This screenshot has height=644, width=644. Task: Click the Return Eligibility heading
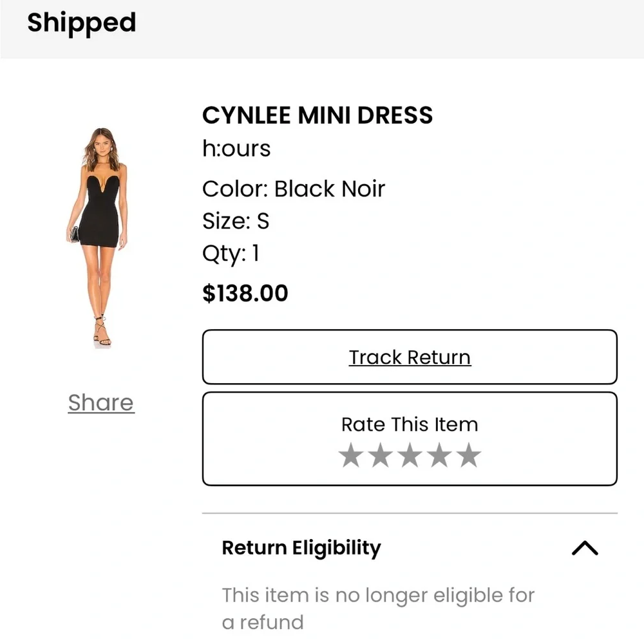pos(301,548)
